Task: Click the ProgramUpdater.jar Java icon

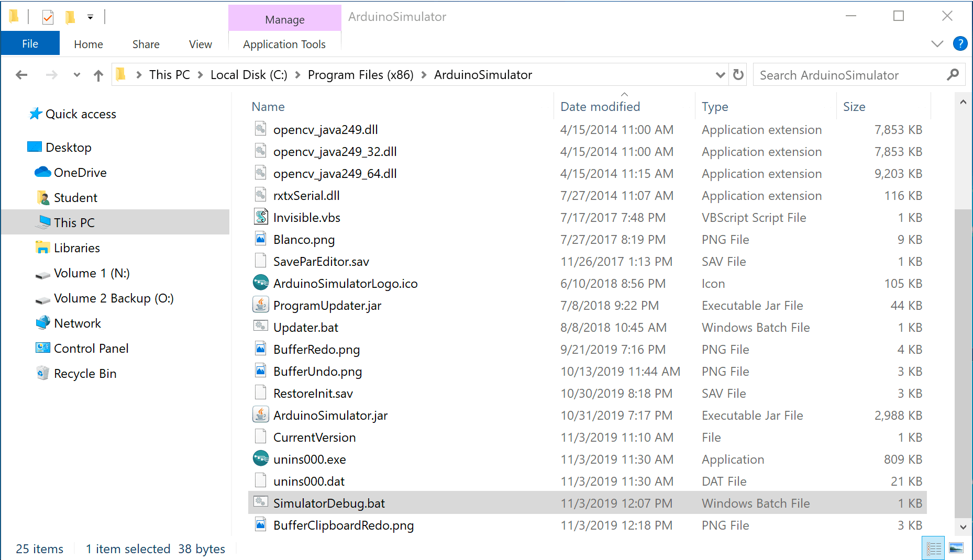Action: (x=260, y=305)
